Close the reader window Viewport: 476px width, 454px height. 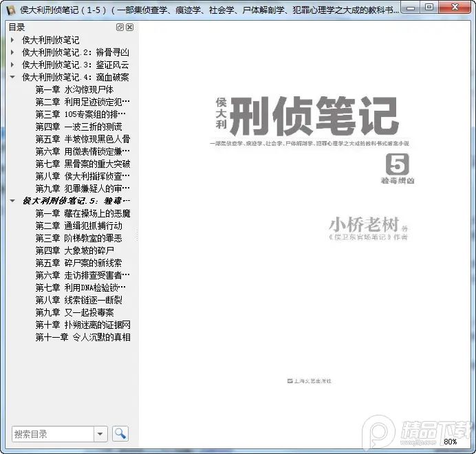(455, 8)
